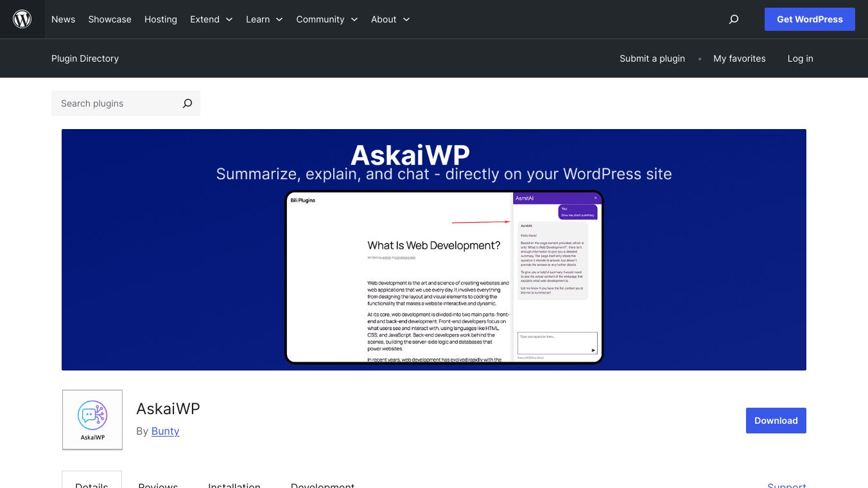The width and height of the screenshot is (868, 488).
Task: Open the author Bunty link
Action: coord(166,431)
